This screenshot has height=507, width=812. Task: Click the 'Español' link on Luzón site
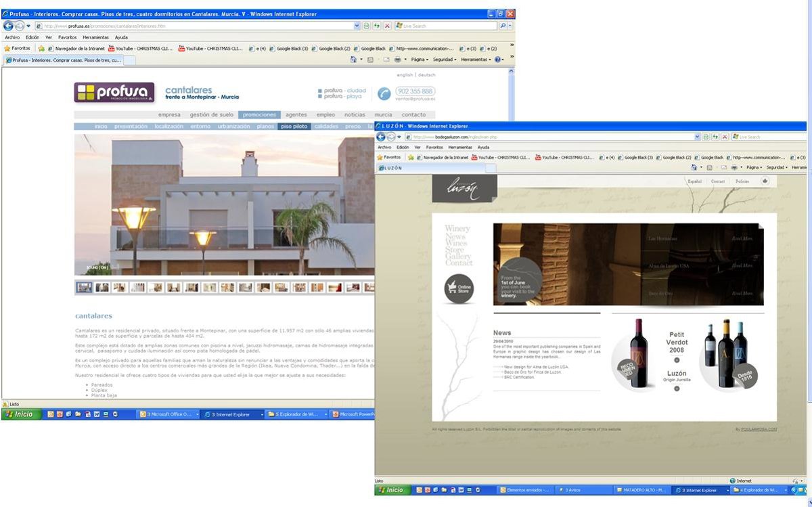pos(694,181)
